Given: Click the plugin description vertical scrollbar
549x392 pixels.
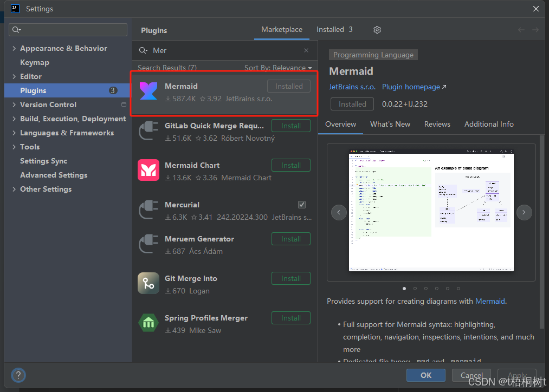Looking at the screenshot, I should (542, 232).
